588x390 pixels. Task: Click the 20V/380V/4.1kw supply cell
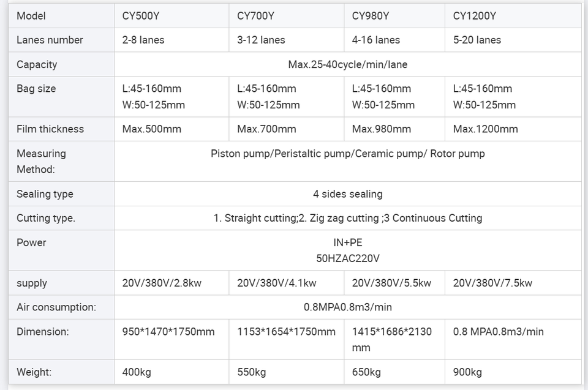[277, 283]
